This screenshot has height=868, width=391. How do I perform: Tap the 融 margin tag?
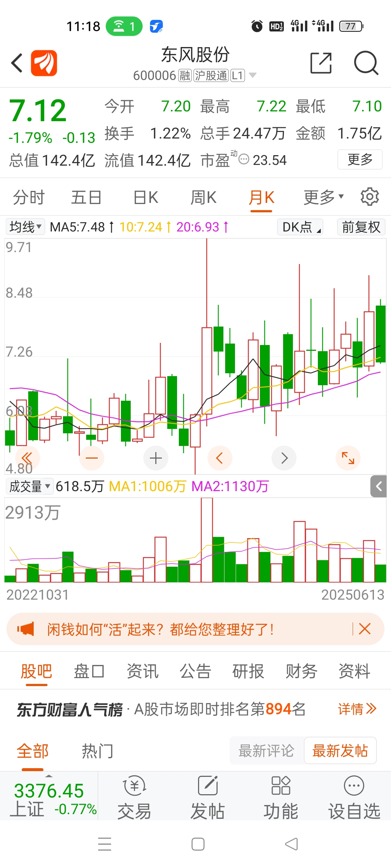pyautogui.click(x=185, y=75)
